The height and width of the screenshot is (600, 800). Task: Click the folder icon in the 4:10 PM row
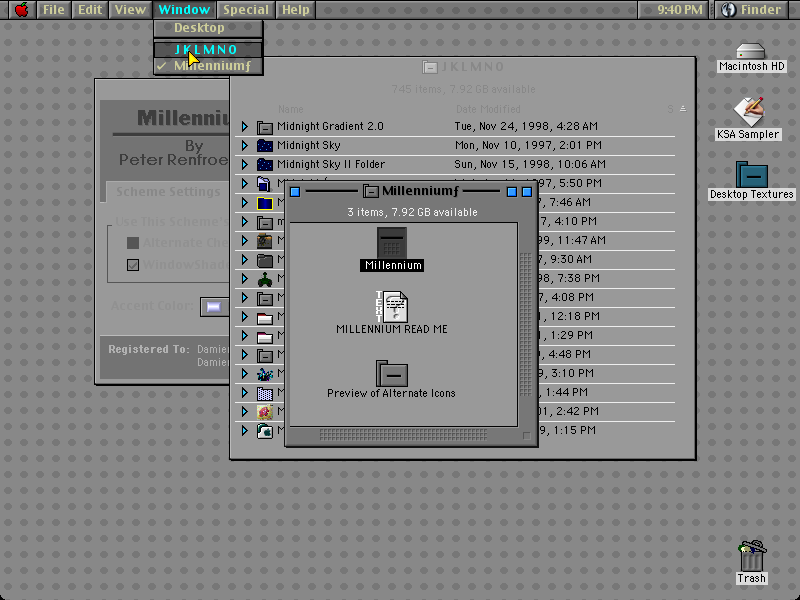tap(264, 221)
